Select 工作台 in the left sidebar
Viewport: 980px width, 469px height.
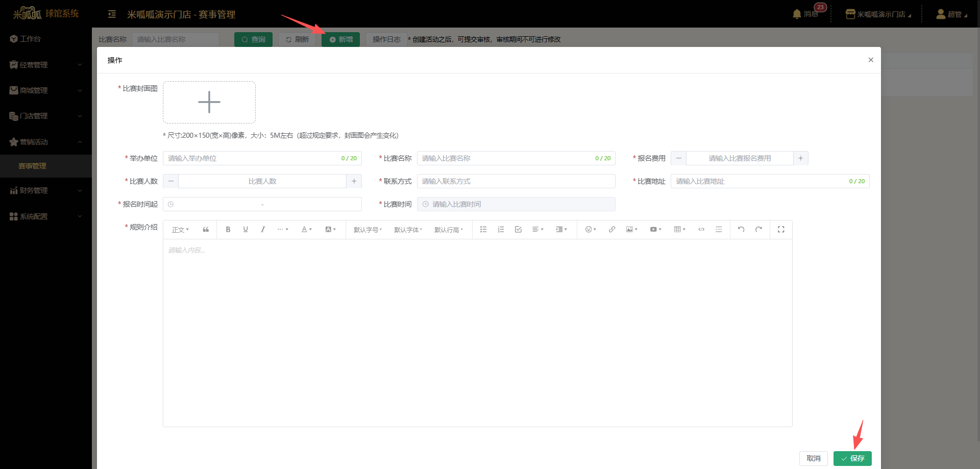[x=30, y=39]
